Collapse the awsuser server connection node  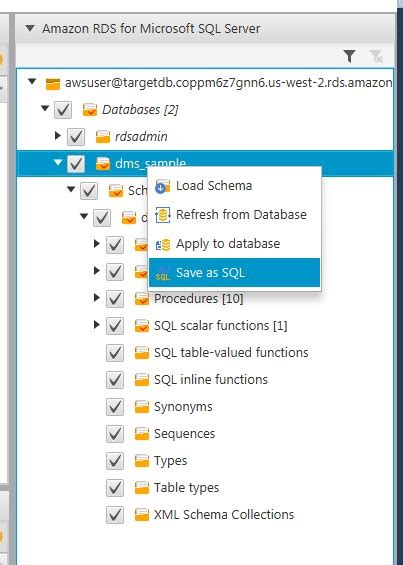click(32, 82)
